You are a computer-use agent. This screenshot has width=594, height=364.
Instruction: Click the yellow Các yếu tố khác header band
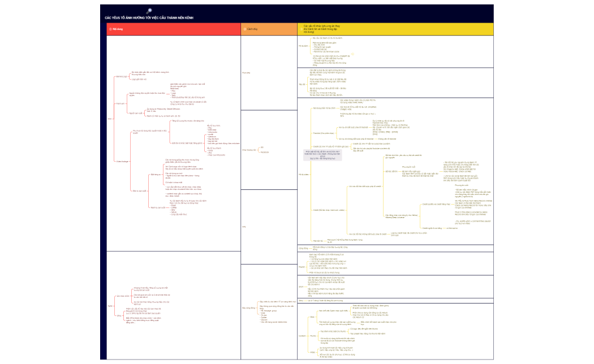pos(396,29)
